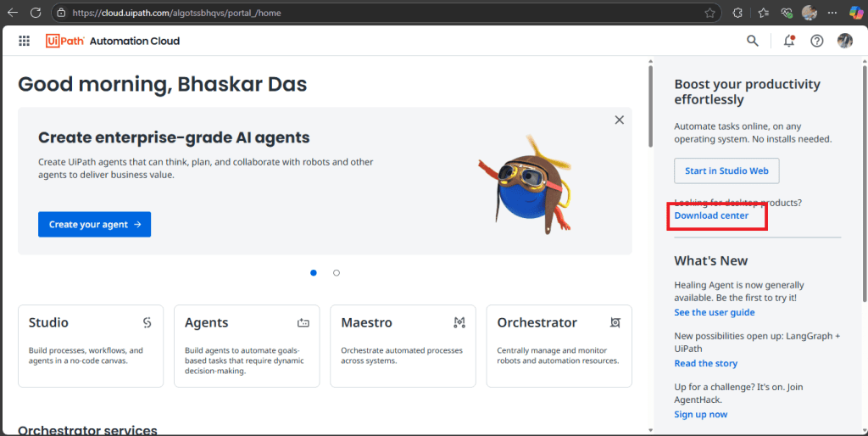Open browser favorites list icon
The width and height of the screenshot is (868, 436).
point(764,13)
